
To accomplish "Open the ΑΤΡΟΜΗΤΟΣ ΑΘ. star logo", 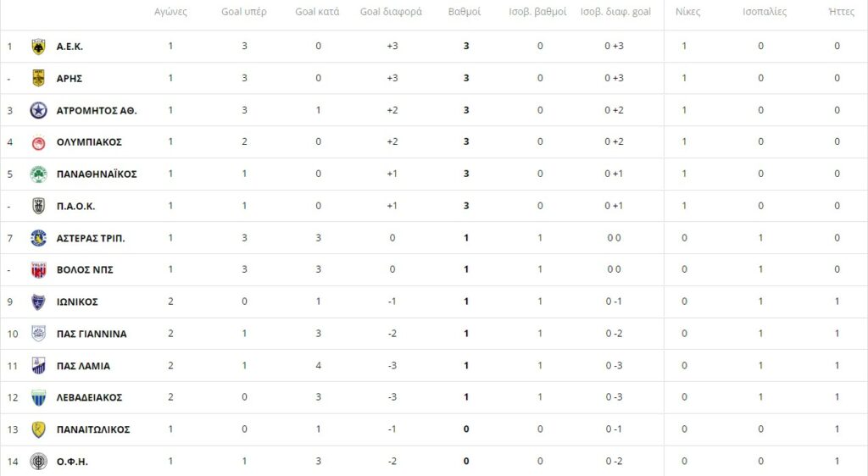I will tap(38, 111).
